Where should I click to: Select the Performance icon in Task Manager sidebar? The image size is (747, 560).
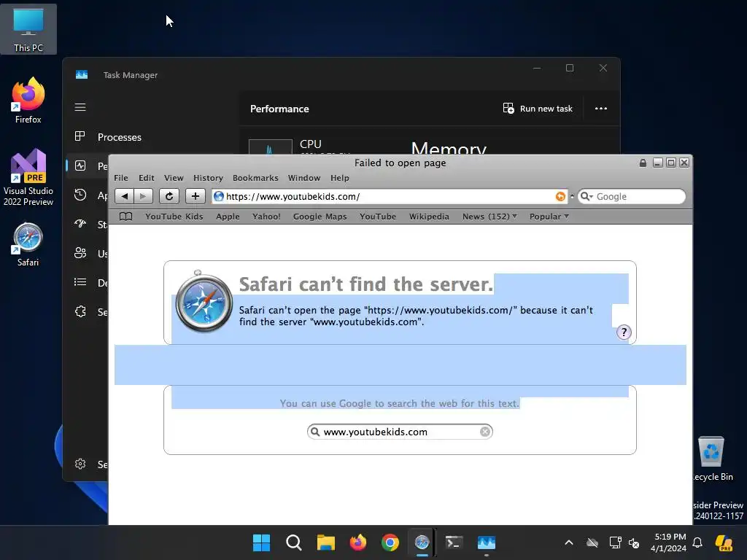click(80, 166)
